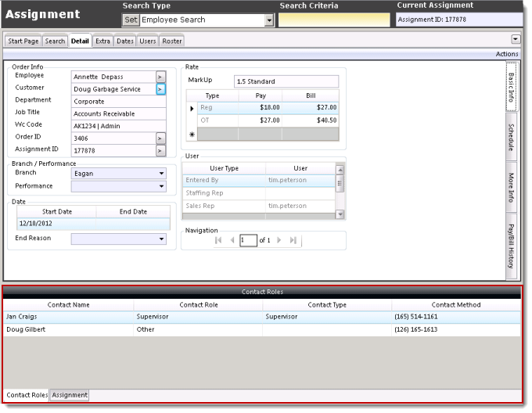This screenshot has height=413, width=532.
Task: Select the More Info side tab
Action: point(512,188)
